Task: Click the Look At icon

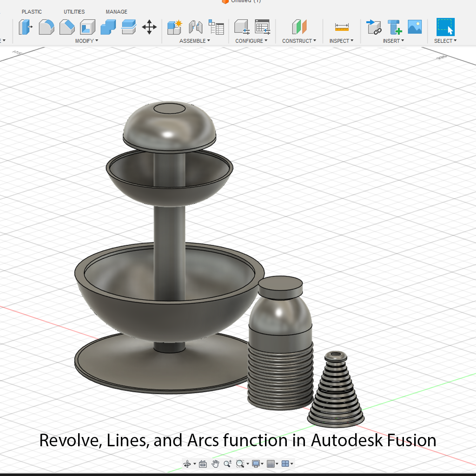Action: click(x=203, y=463)
